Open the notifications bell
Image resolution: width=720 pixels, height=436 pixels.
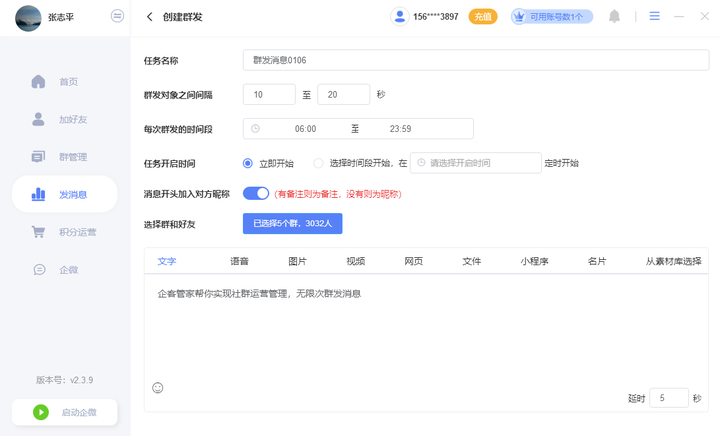[x=614, y=17]
